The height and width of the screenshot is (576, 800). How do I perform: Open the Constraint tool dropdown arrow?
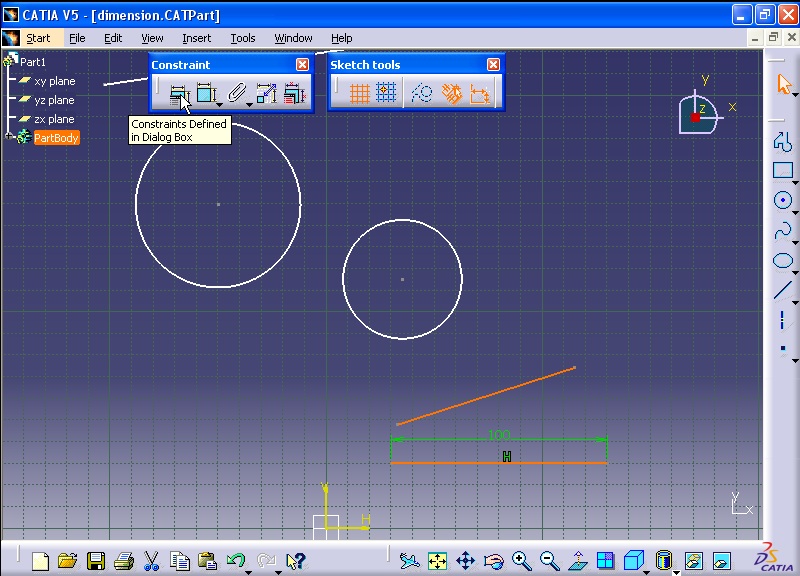coord(219,105)
